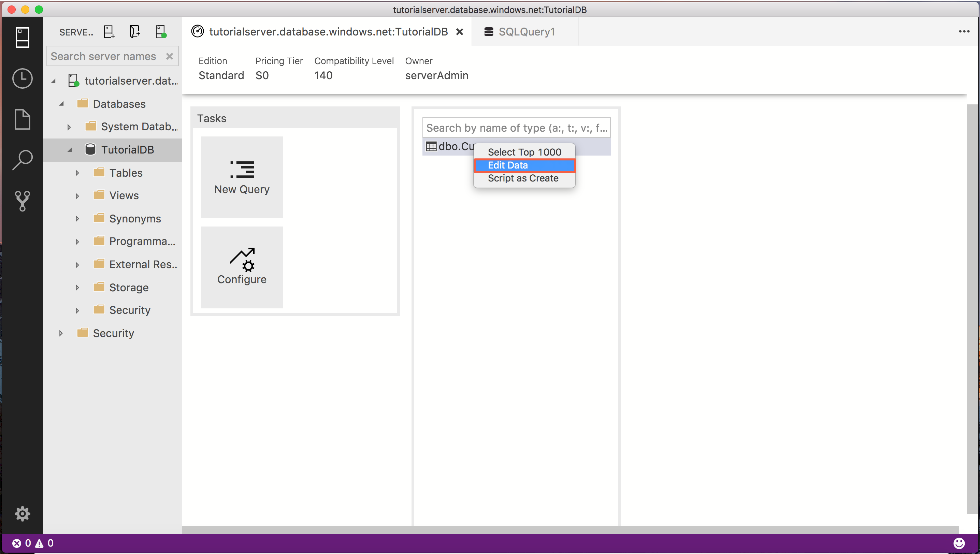Viewport: 980px width, 554px height.
Task: Expand the Tables folder in TutorialDB
Action: pos(76,173)
